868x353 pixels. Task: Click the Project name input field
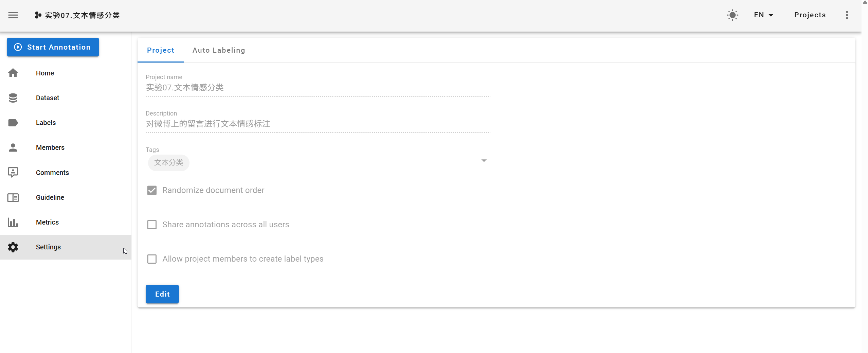(318, 88)
